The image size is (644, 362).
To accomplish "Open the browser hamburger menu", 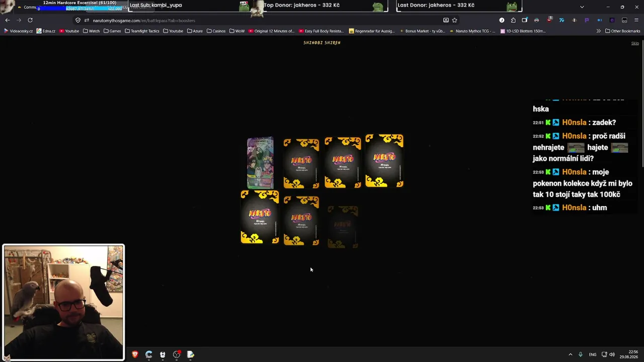I will pyautogui.click(x=636, y=20).
